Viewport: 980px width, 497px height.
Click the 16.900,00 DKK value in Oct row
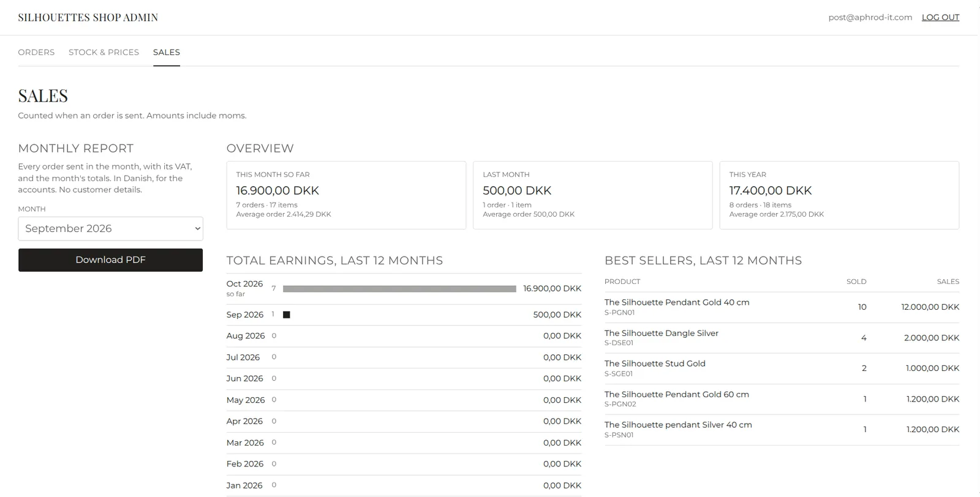point(552,288)
